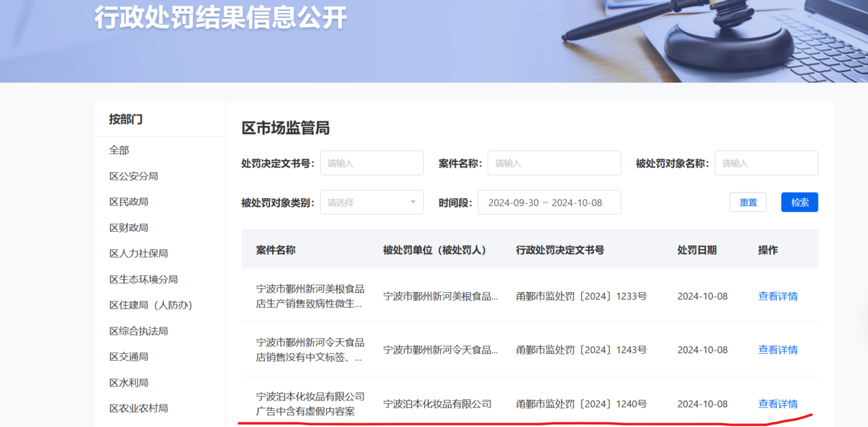Click the 按部门 sidebar heading
This screenshot has height=427, width=868.
pos(126,119)
